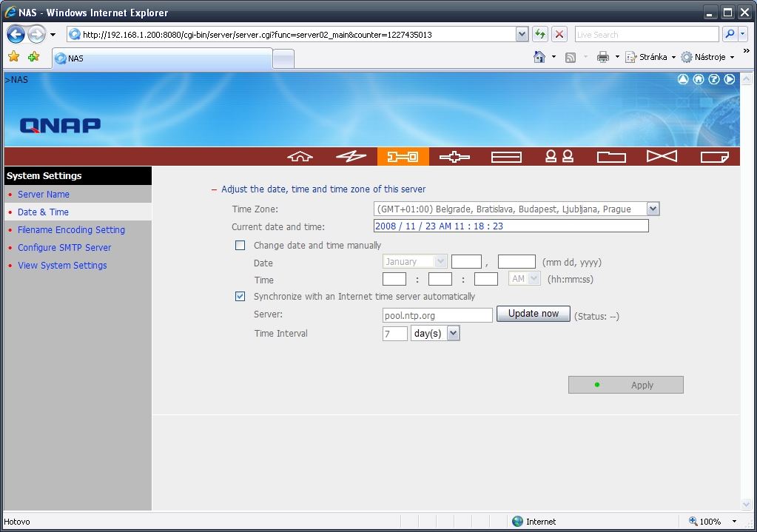Open the Print options dropdown arrow

click(617, 57)
